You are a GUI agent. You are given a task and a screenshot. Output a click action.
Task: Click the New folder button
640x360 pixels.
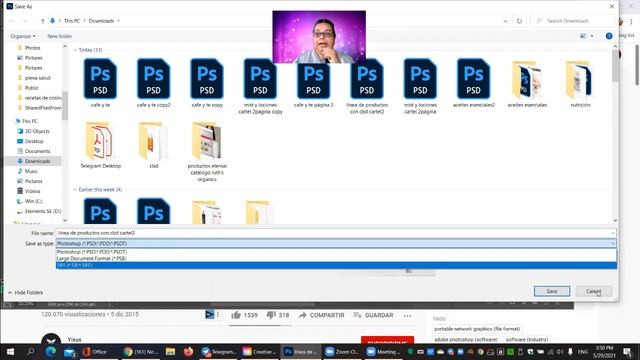point(60,36)
